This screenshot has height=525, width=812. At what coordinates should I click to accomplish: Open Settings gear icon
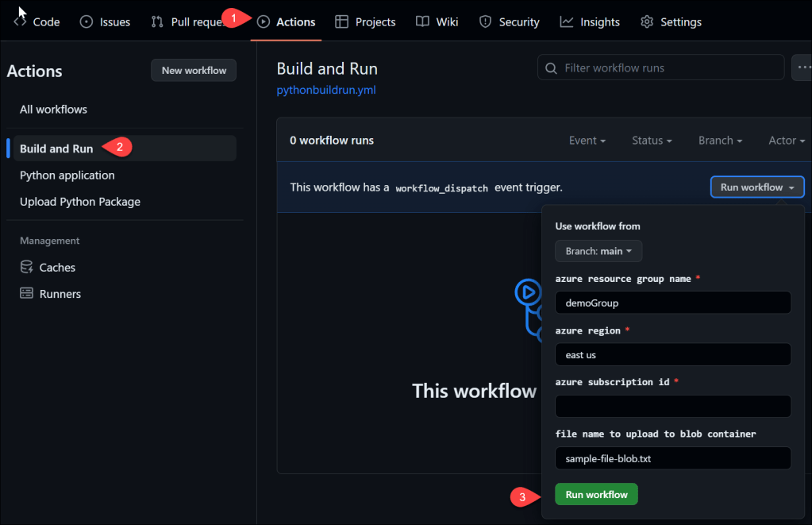(x=648, y=22)
